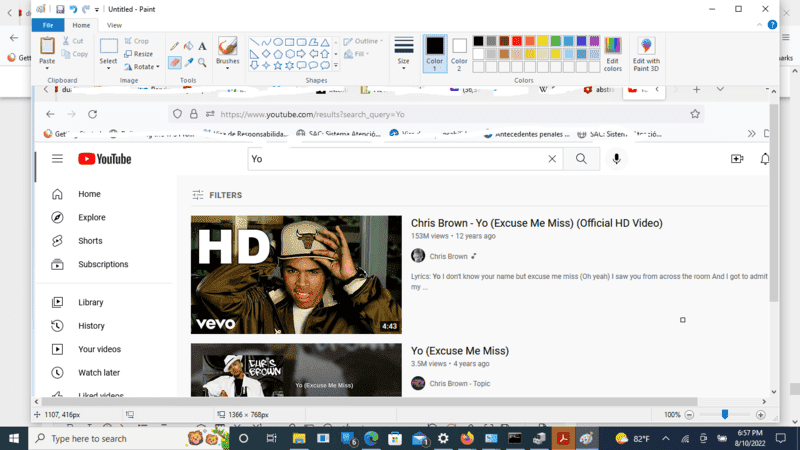
Task: Click the zoom slider handle
Action: [x=724, y=415]
